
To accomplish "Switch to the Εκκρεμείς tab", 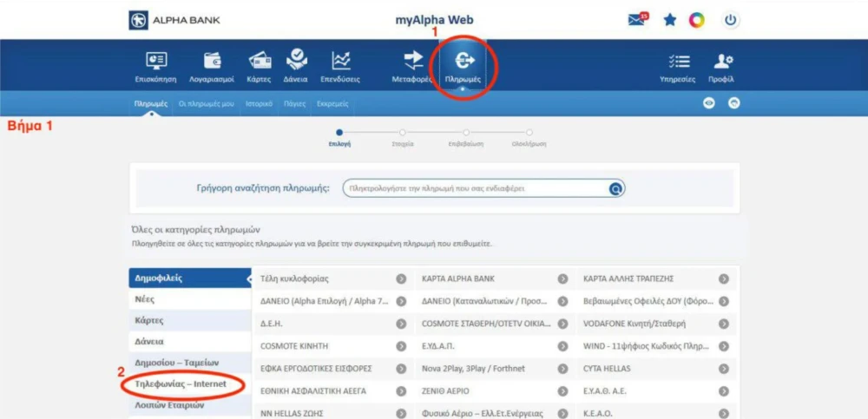I will tap(332, 103).
